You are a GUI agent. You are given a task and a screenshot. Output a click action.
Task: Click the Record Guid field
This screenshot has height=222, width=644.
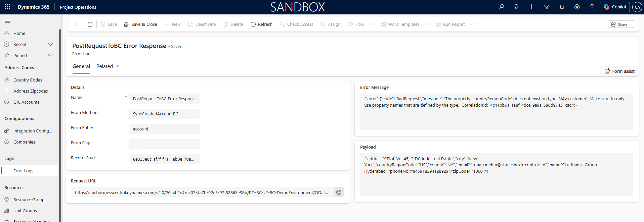tap(164, 159)
